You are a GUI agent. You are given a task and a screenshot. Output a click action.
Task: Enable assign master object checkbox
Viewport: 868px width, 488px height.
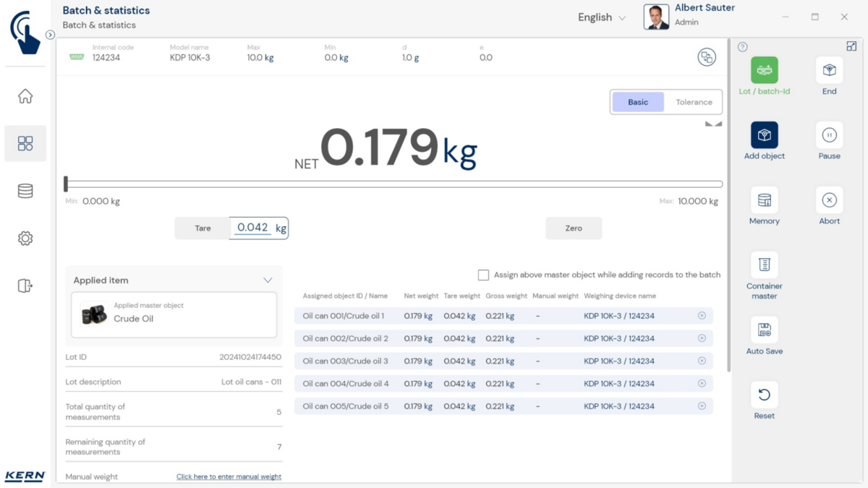pos(483,275)
